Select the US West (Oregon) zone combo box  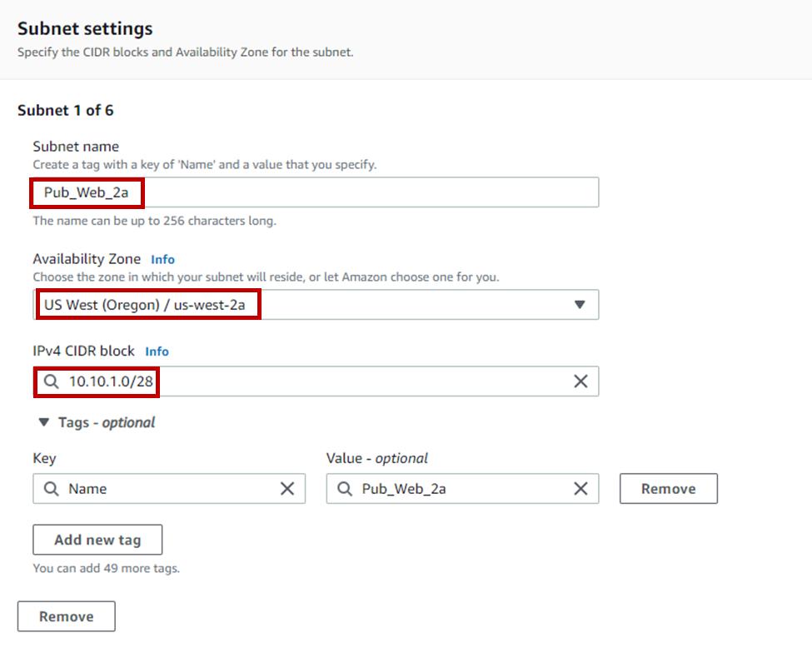point(316,305)
